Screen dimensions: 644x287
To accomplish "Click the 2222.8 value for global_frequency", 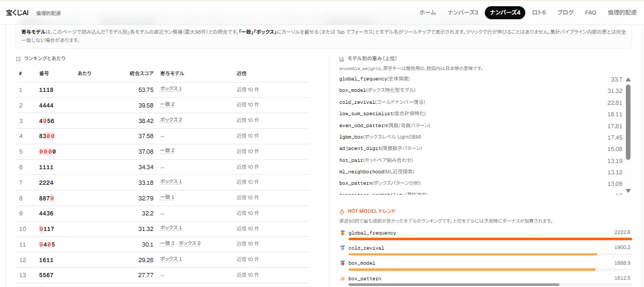I will [x=622, y=233].
